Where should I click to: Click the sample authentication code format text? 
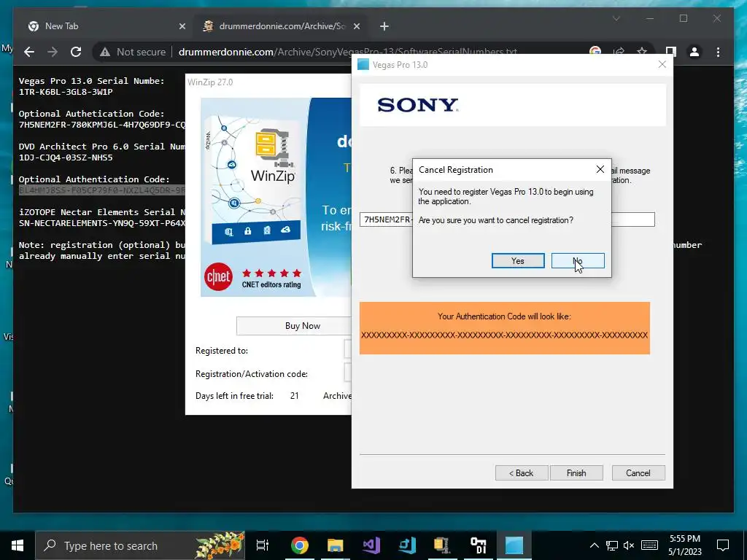click(x=505, y=335)
